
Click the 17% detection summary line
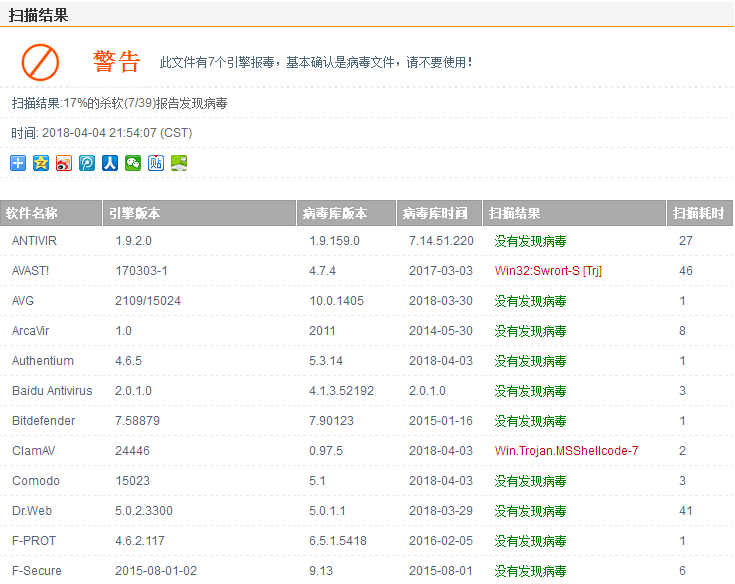click(120, 103)
